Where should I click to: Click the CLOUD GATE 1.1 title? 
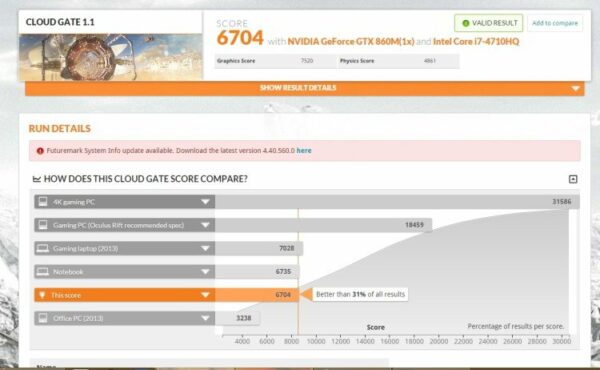60,22
